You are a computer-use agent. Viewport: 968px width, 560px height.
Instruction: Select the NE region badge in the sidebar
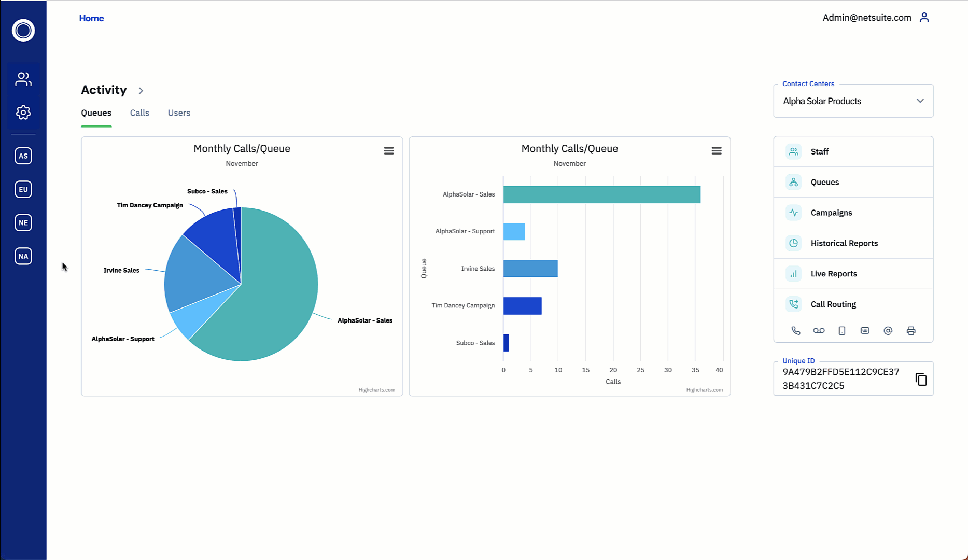tap(23, 223)
